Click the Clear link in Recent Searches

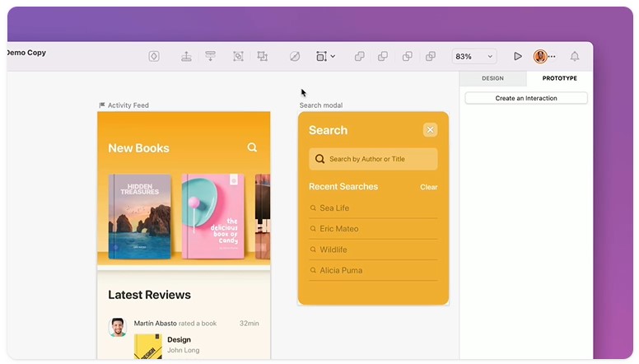[x=429, y=187]
